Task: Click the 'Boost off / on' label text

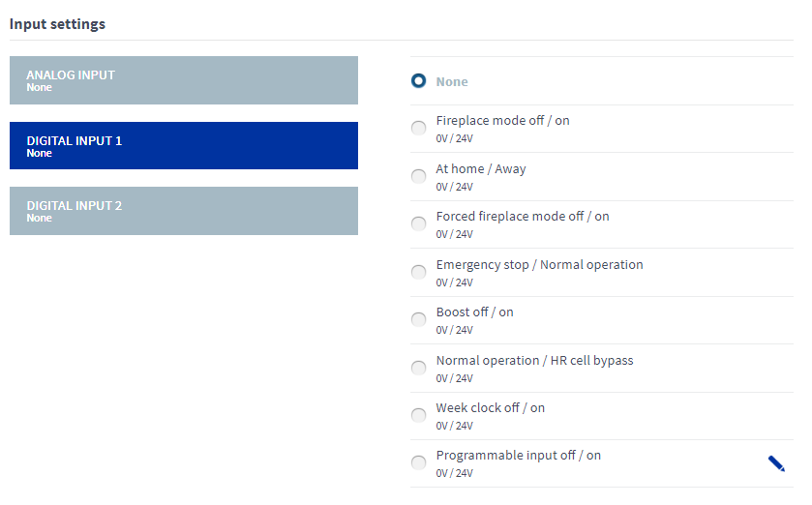Action: pos(474,312)
